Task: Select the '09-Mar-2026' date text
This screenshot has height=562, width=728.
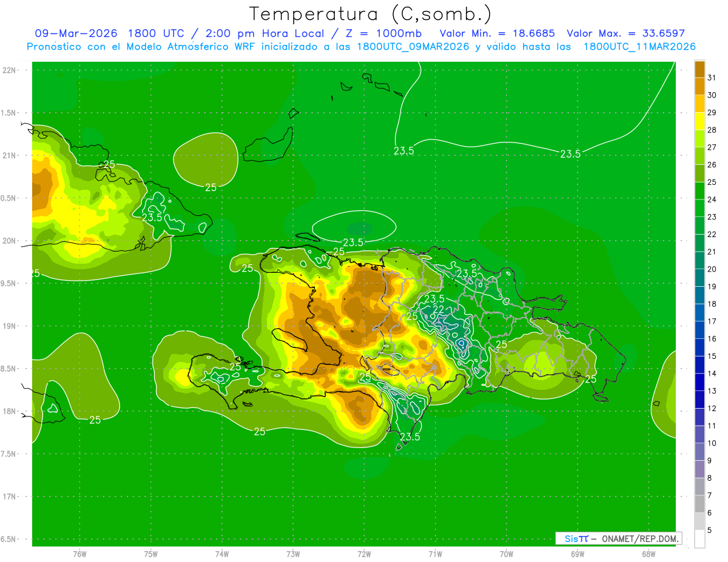Action: pos(76,33)
